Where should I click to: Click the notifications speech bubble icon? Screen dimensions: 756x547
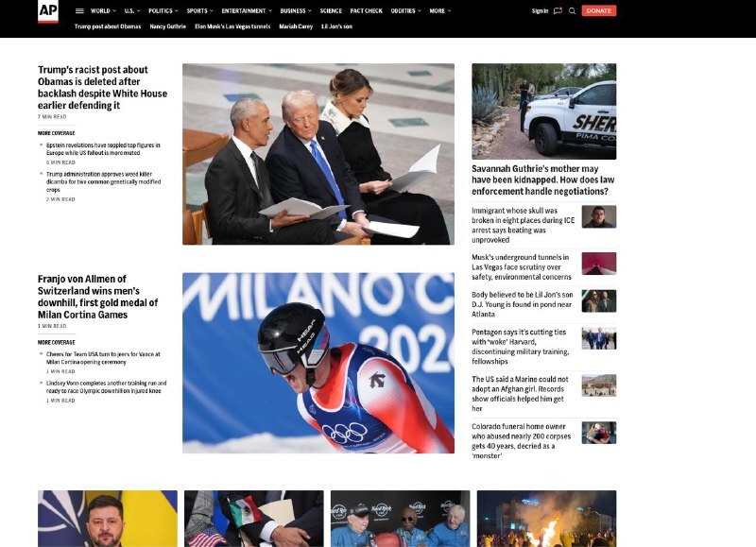point(558,11)
